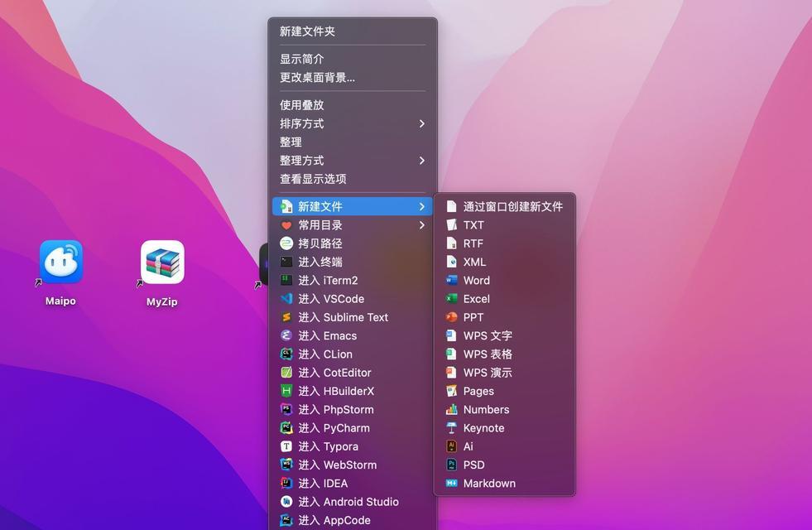Click the AppCode icon in menu
This screenshot has width=812, height=530.
[286, 520]
